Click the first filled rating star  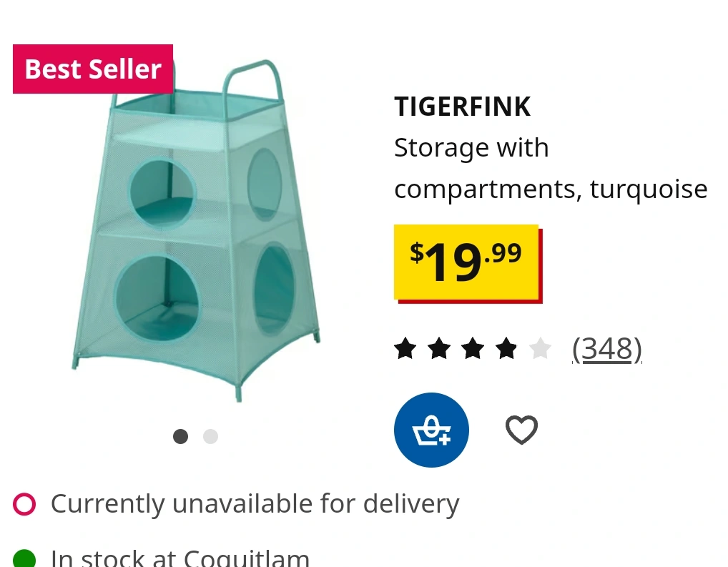pyautogui.click(x=405, y=349)
